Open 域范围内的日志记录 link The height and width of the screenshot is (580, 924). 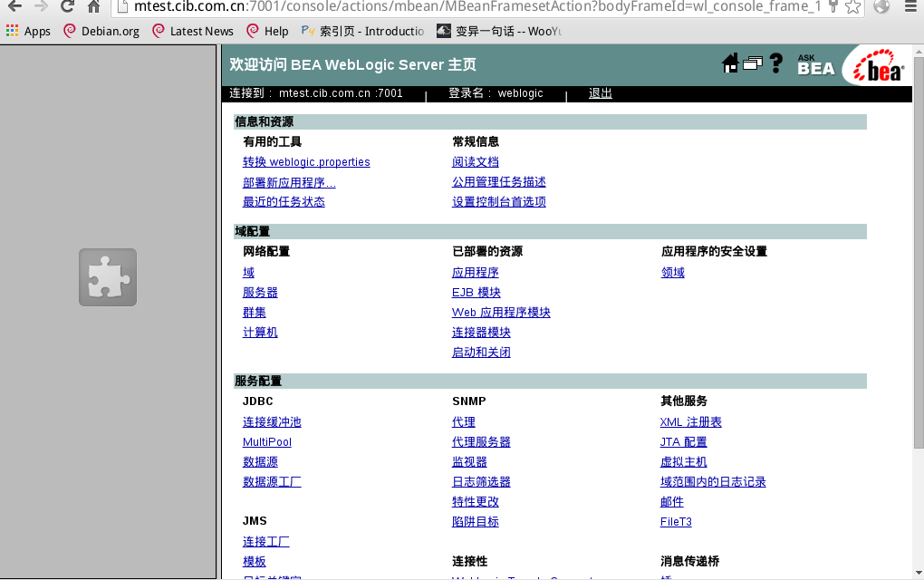pyautogui.click(x=712, y=482)
